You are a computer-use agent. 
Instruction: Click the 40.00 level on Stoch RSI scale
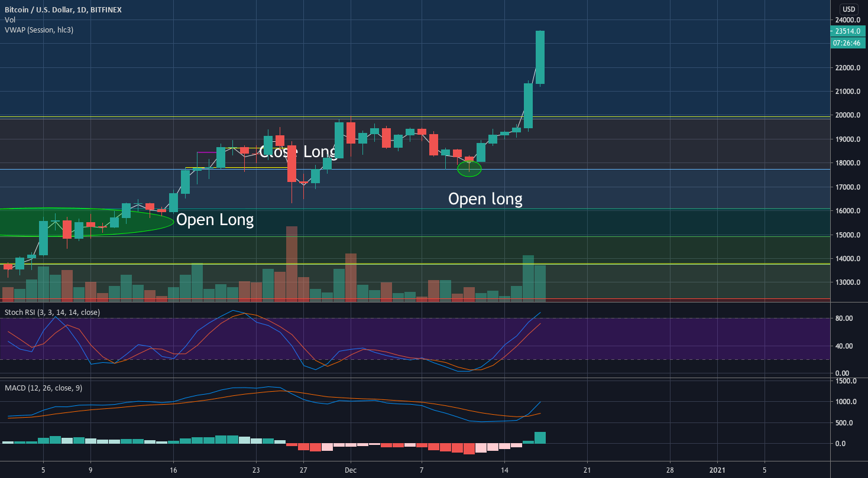pos(843,346)
